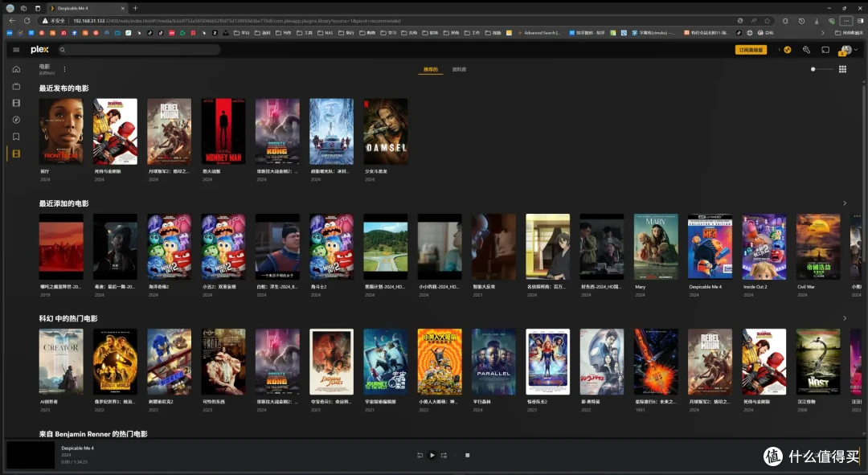Skip back ten seconds in player
868x475 pixels.
420,455
